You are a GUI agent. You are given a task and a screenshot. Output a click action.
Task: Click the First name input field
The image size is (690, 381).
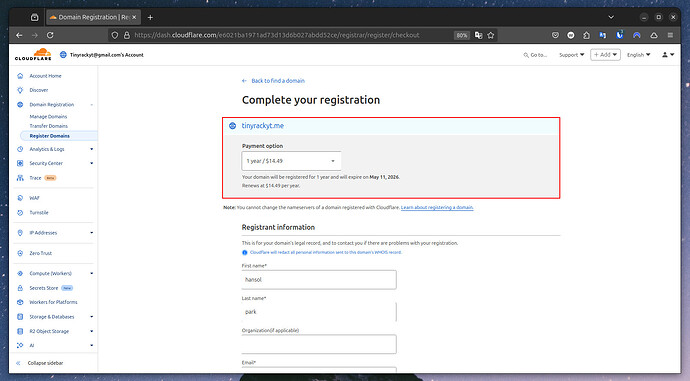(x=319, y=280)
